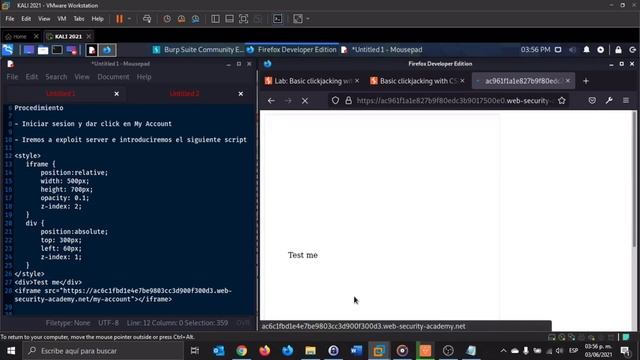
Task: Launch terminal from the Kali panel
Action: coord(57,50)
